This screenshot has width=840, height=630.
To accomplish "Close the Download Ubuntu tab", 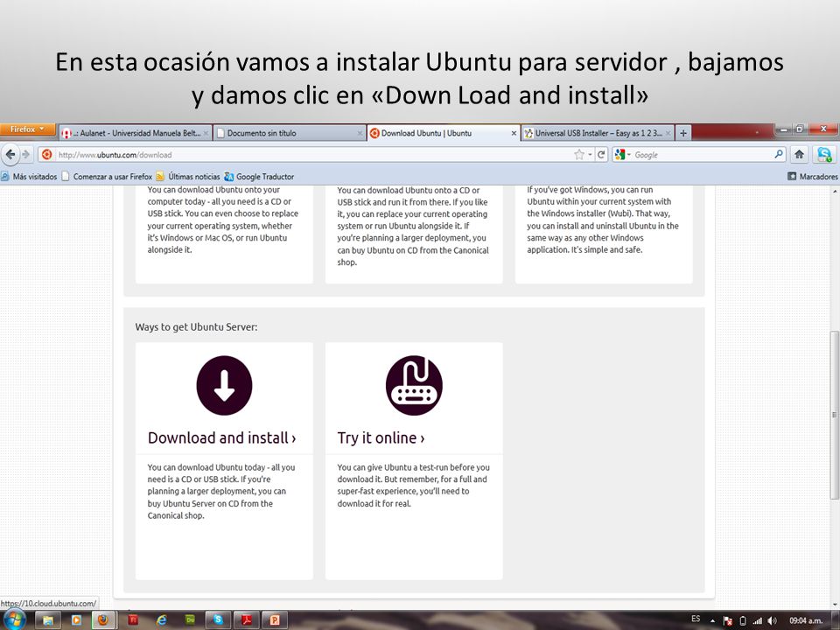I will click(514, 133).
